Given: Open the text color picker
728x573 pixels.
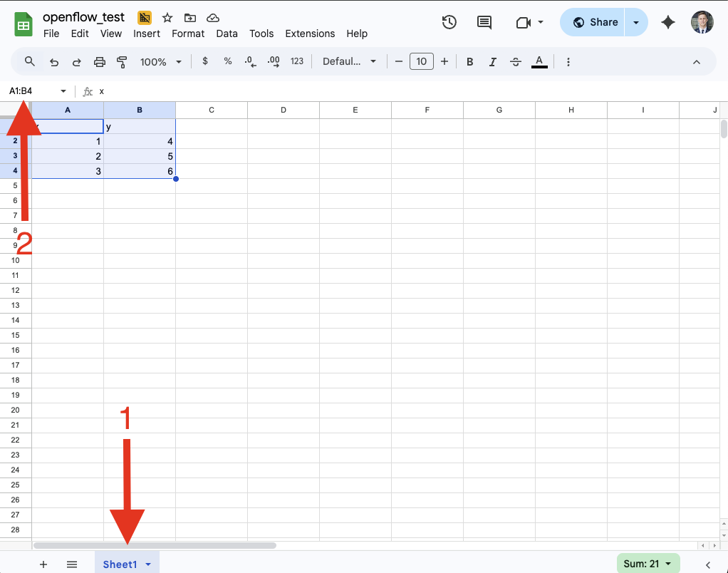Looking at the screenshot, I should [539, 62].
